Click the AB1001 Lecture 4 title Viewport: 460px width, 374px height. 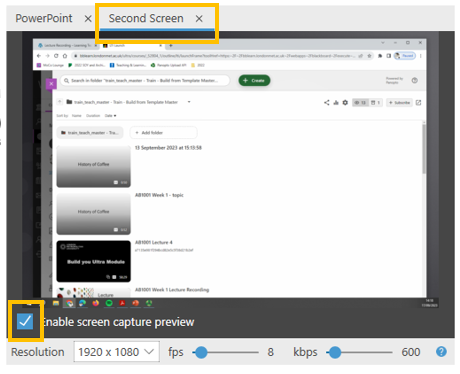coord(153,242)
